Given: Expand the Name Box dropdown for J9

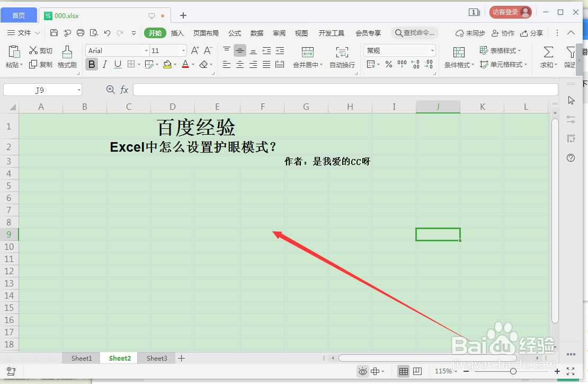Looking at the screenshot, I should (79, 90).
